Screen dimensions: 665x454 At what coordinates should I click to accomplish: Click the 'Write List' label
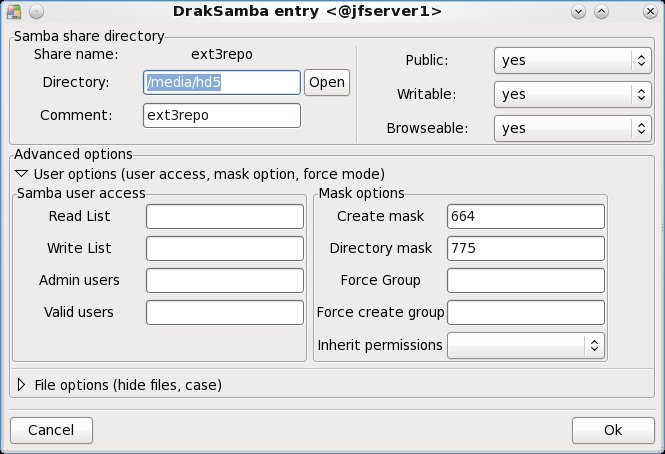coord(79,248)
